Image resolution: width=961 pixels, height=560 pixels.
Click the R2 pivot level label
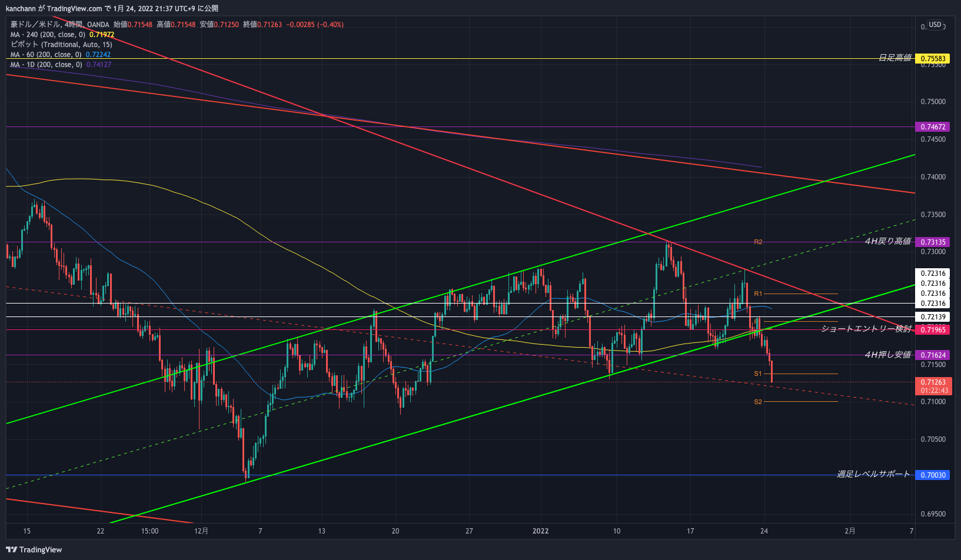click(x=758, y=242)
